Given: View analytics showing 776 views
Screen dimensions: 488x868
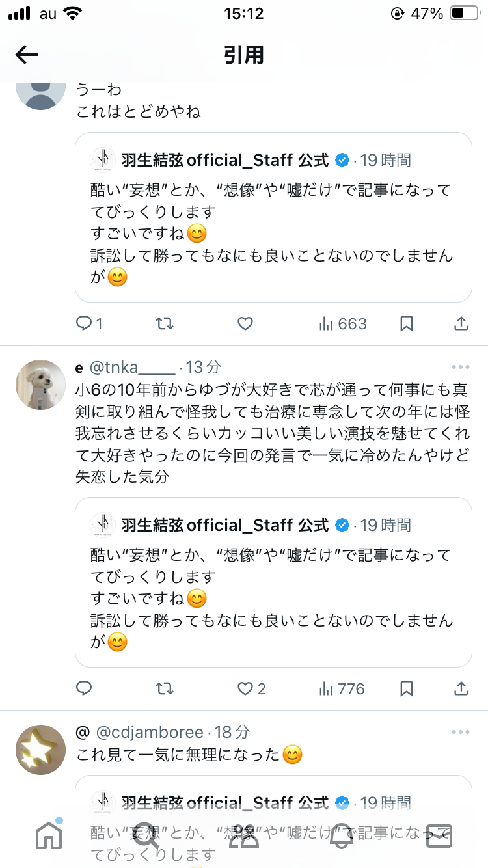Looking at the screenshot, I should pos(341,688).
